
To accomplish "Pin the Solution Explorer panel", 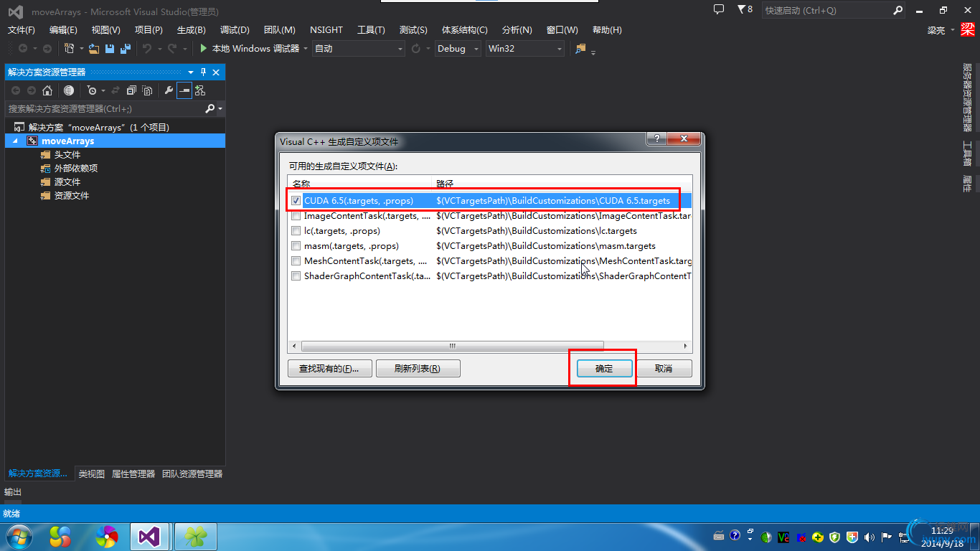I will (203, 72).
